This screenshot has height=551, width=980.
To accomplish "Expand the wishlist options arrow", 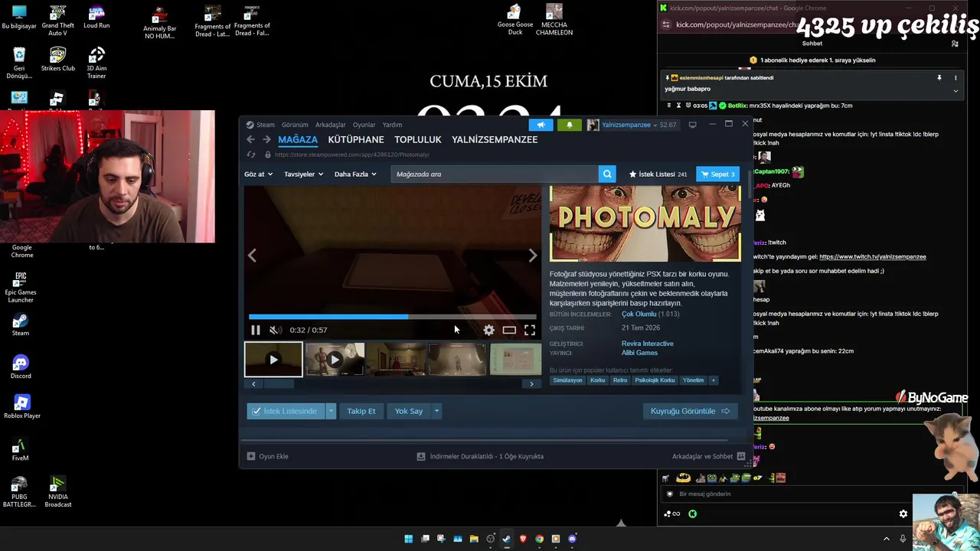I will [x=331, y=411].
